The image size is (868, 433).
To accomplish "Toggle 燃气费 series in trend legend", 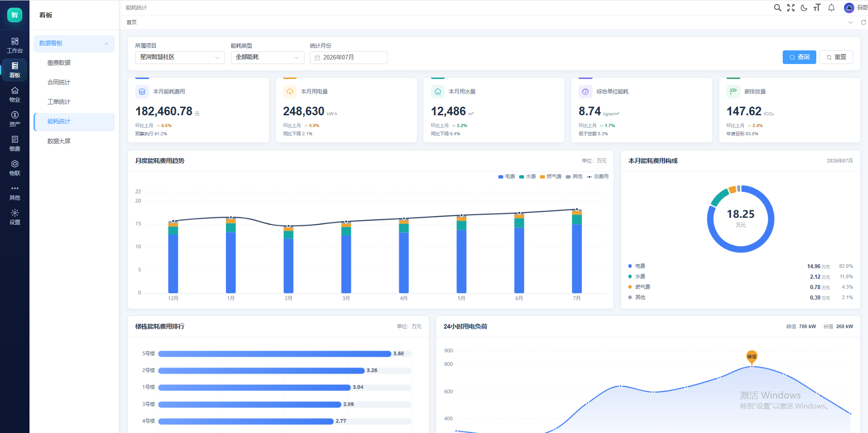I will (550, 177).
